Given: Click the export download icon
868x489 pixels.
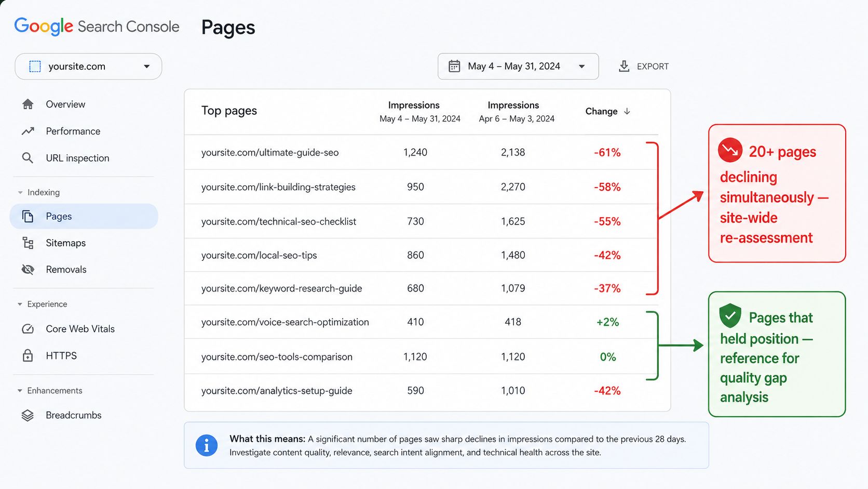Looking at the screenshot, I should point(624,66).
